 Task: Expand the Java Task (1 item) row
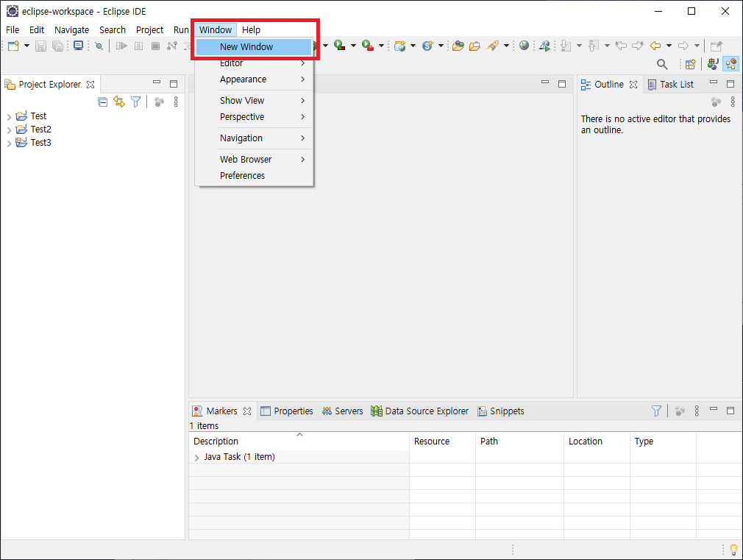pyautogui.click(x=196, y=458)
